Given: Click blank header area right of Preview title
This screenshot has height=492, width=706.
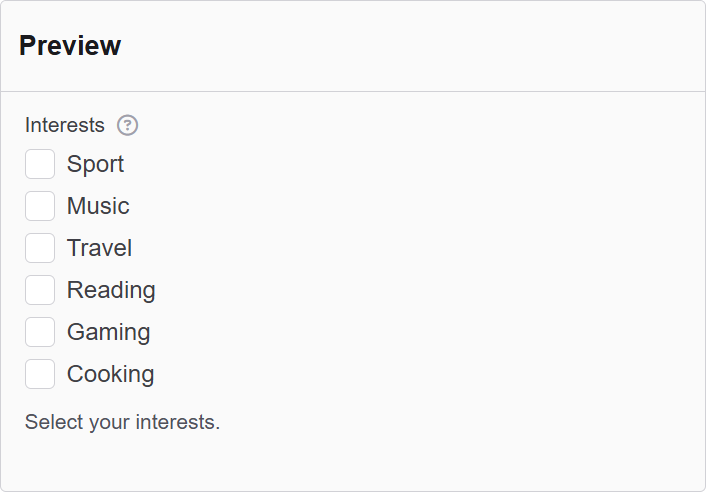Looking at the screenshot, I should [420, 45].
